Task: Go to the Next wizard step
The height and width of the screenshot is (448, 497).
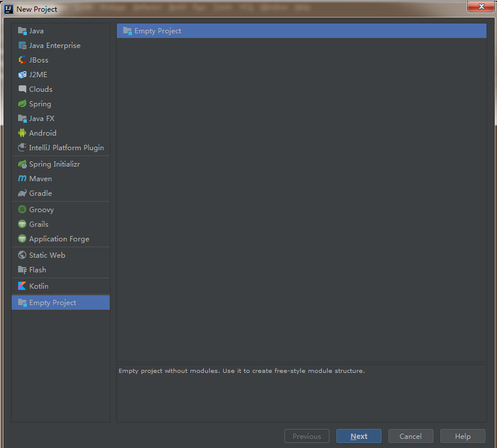Action: pos(359,436)
